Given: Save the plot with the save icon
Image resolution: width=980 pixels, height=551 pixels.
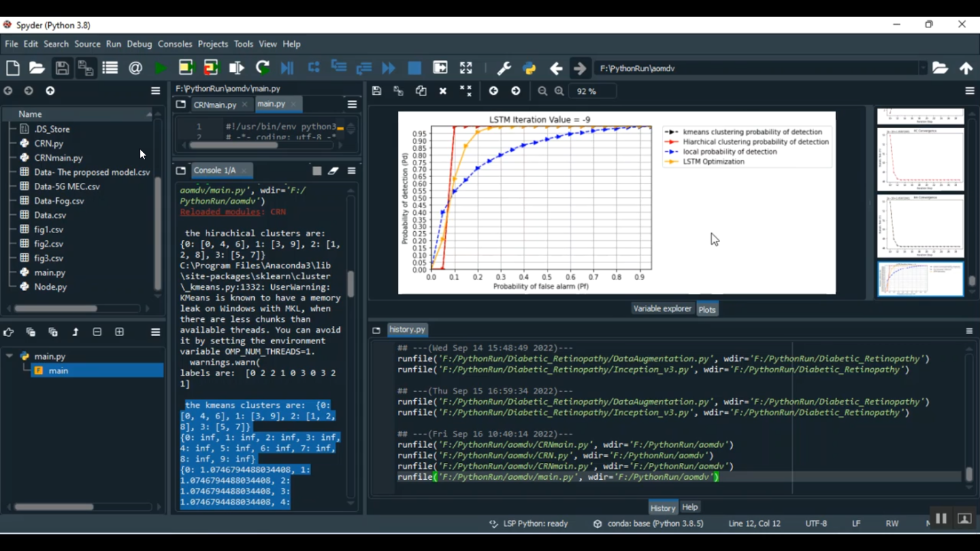Looking at the screenshot, I should [376, 91].
